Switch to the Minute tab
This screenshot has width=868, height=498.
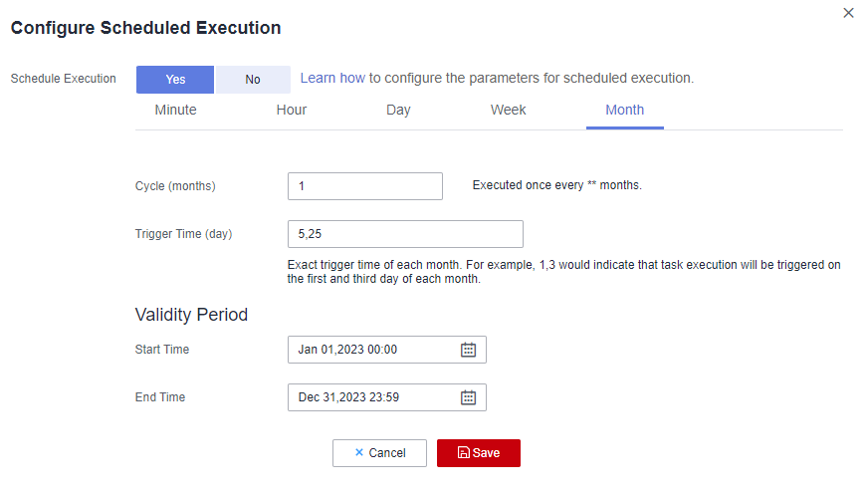175,110
